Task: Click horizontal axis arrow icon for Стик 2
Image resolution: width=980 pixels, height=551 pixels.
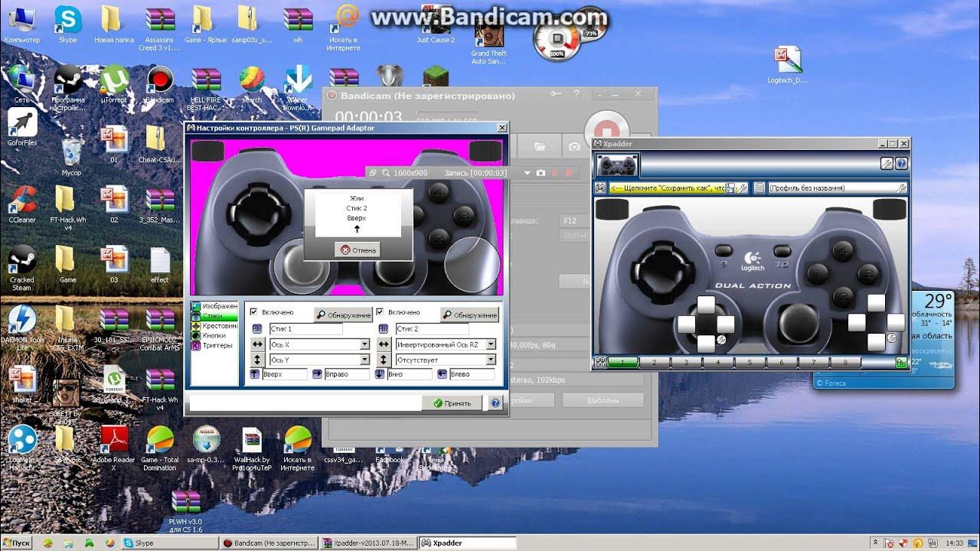Action: click(383, 344)
